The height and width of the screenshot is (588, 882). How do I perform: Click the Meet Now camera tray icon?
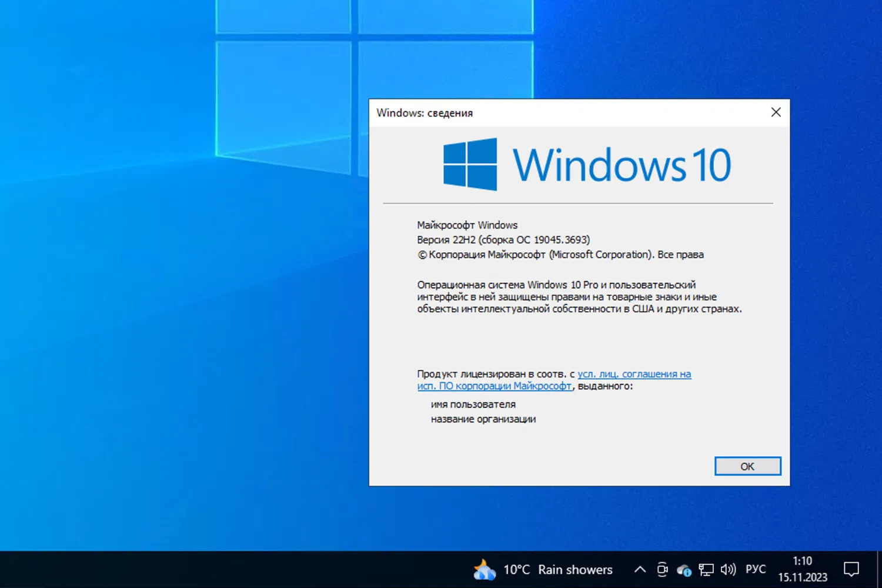(662, 569)
